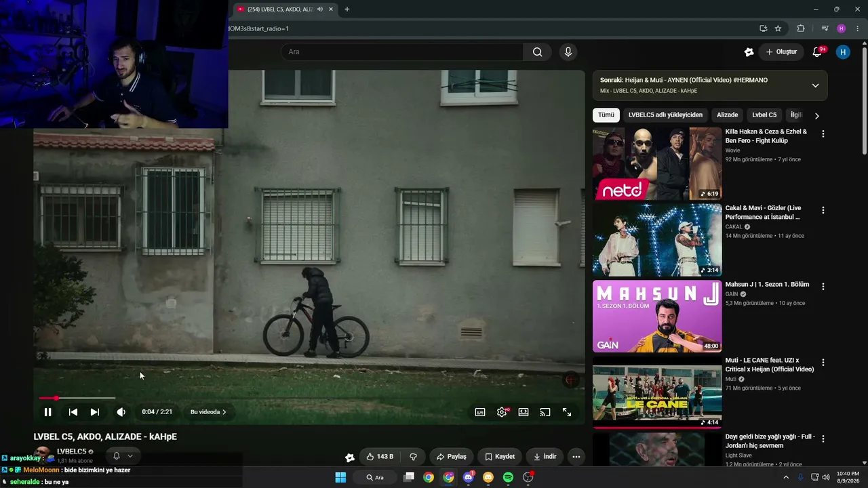Open the 'Bu videoda' chapters chip
Image resolution: width=868 pixels, height=488 pixels.
pyautogui.click(x=208, y=412)
